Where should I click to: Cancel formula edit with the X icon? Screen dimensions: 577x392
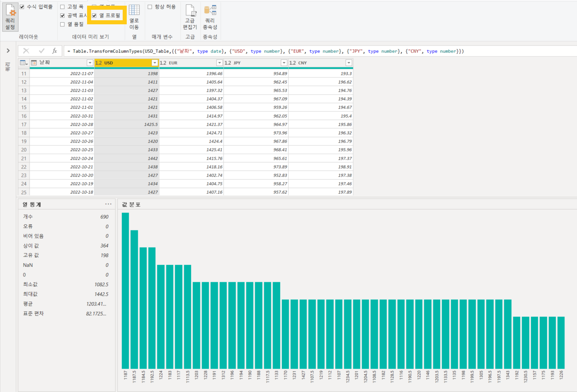tap(26, 51)
